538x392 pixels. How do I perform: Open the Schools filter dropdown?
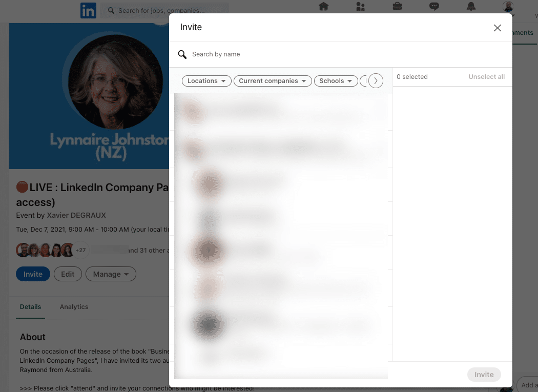336,81
